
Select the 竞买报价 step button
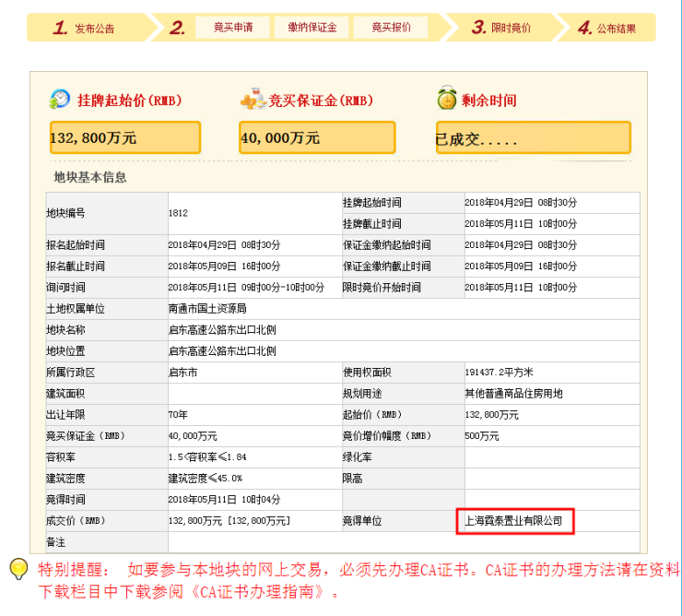(x=391, y=28)
